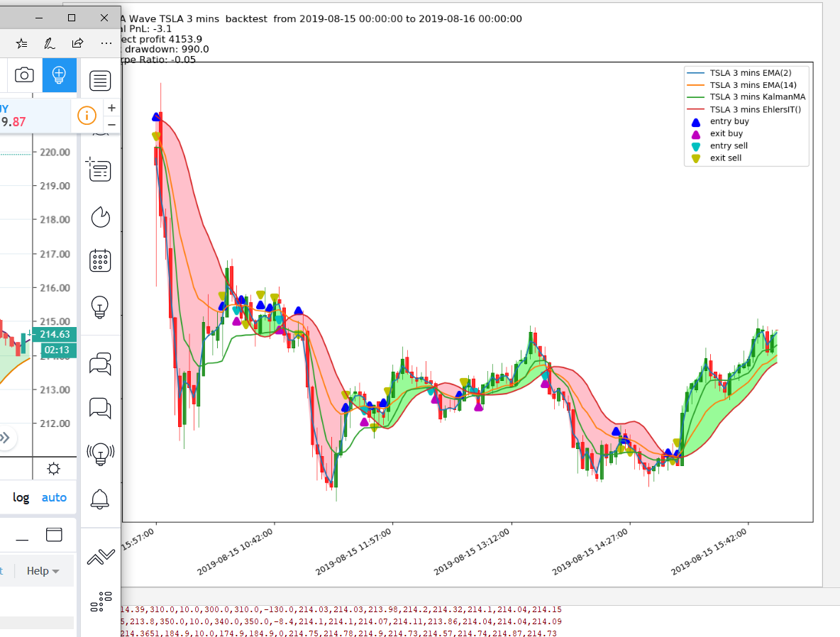Click the minus button beside the info icon
The width and height of the screenshot is (840, 637).
tap(111, 125)
